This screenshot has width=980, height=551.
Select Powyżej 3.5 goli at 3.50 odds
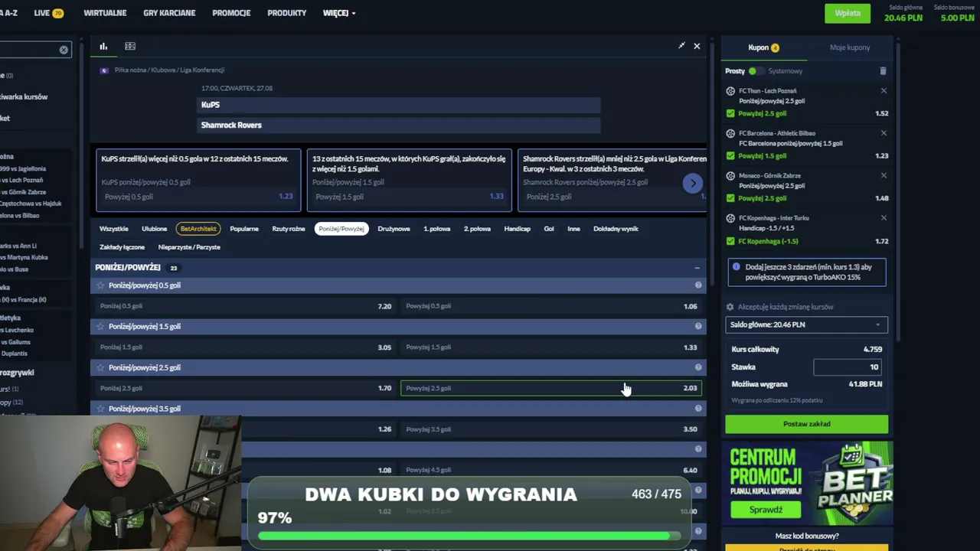(551, 429)
